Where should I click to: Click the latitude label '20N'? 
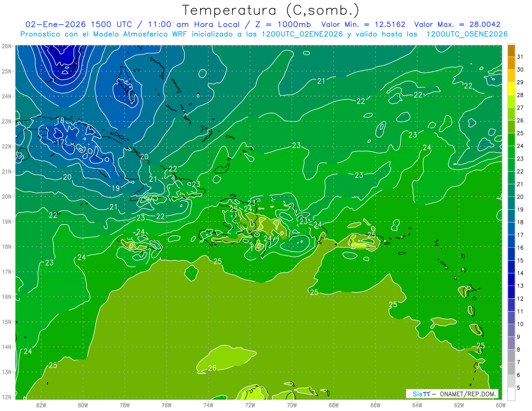6,196
